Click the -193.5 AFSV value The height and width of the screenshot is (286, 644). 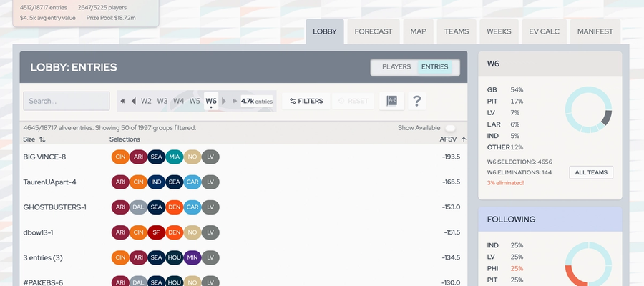click(x=451, y=157)
